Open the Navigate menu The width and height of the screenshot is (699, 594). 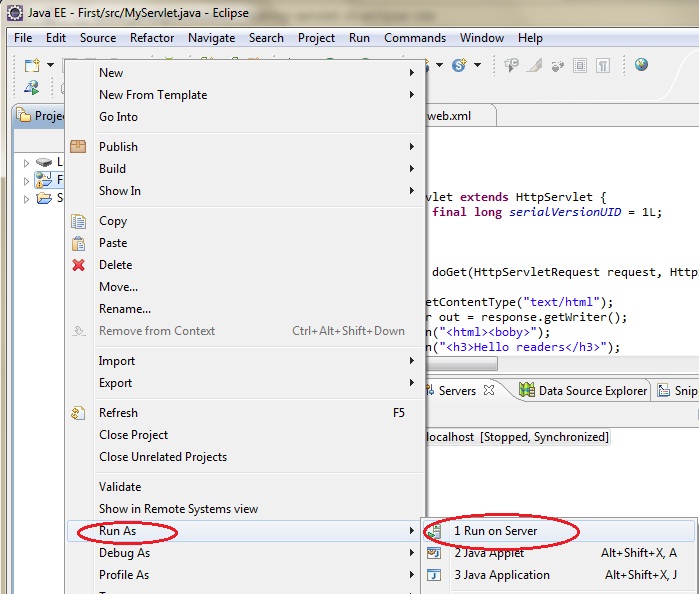click(212, 38)
